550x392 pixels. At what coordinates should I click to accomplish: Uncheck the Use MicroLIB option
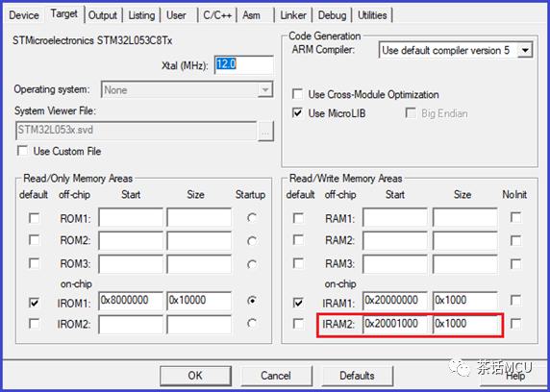coord(297,113)
